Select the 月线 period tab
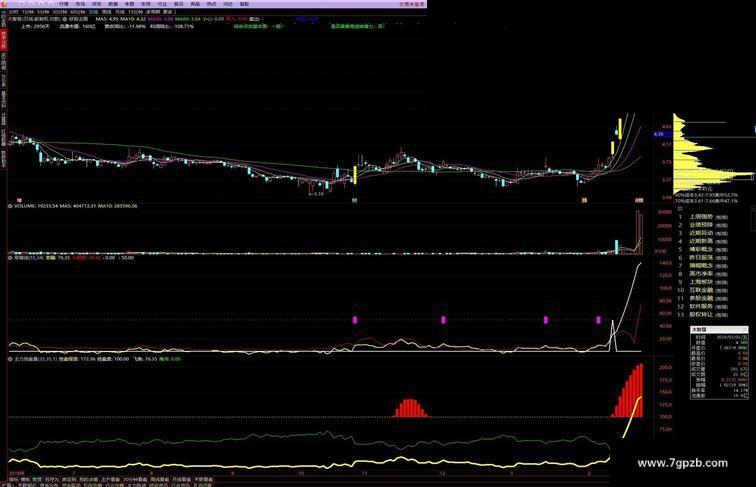Screen dimensions: 756x487 click(x=120, y=12)
